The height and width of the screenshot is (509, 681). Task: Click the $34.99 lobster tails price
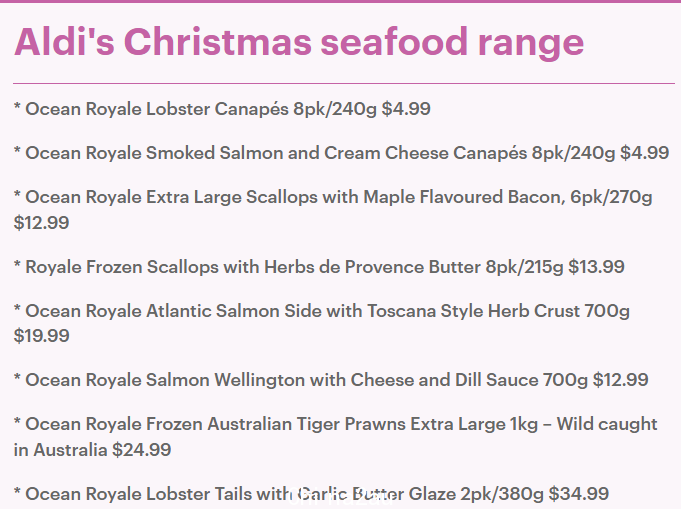click(579, 494)
